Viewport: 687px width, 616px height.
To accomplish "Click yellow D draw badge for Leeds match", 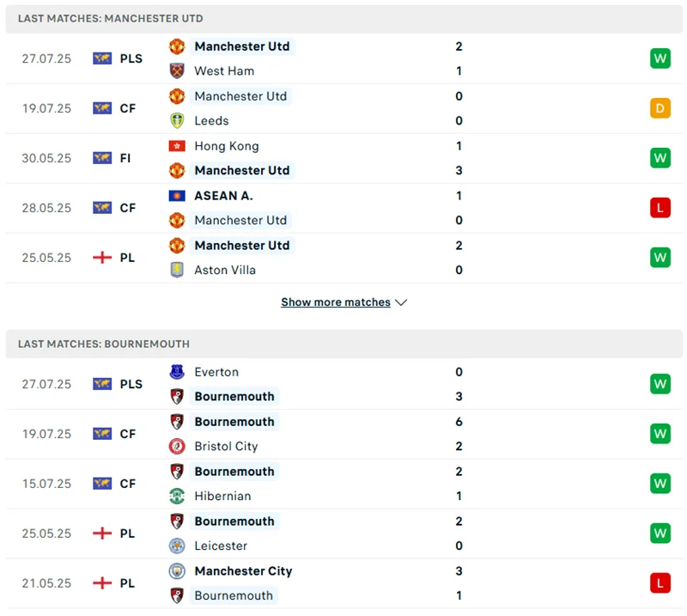I will click(660, 108).
